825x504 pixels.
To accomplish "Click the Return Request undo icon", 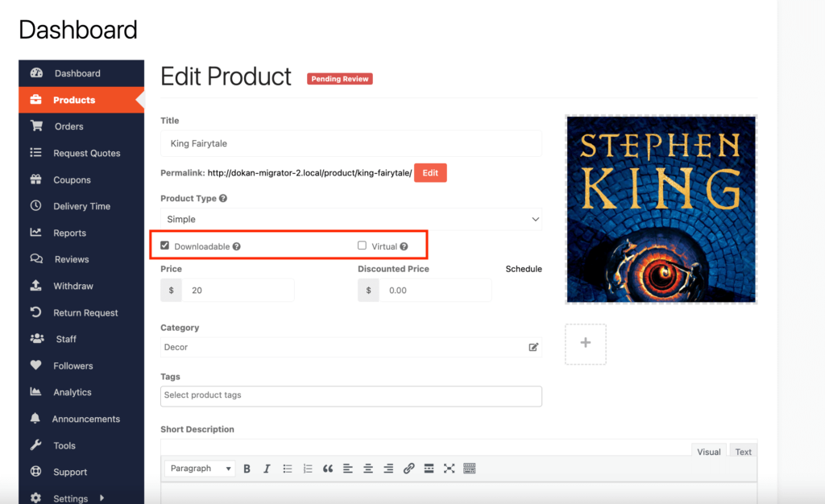I will click(x=35, y=312).
